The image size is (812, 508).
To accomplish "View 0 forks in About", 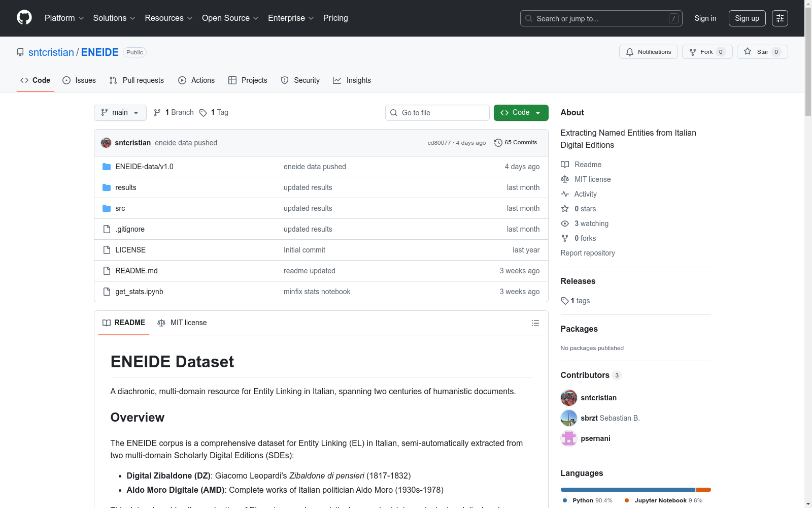I will (x=579, y=238).
